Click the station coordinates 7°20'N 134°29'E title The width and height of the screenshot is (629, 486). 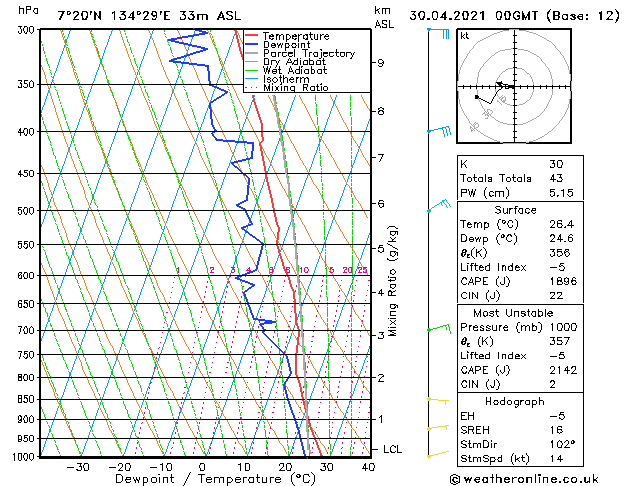pyautogui.click(x=114, y=16)
